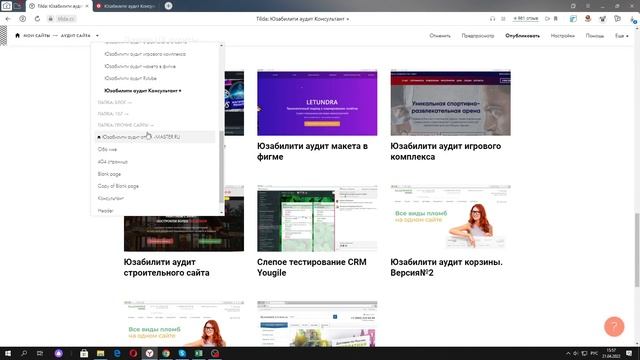This screenshot has height=360, width=640.
Task: Open Обо мне page in dropdown
Action: pyautogui.click(x=107, y=149)
